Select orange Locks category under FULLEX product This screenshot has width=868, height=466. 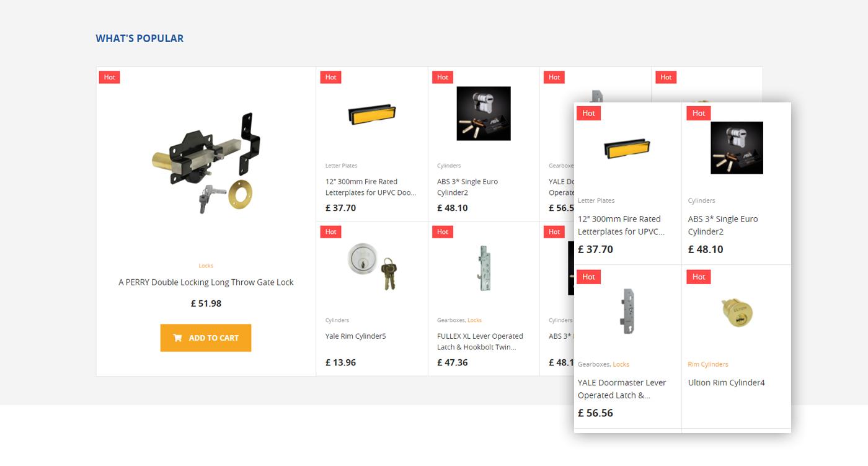[474, 320]
